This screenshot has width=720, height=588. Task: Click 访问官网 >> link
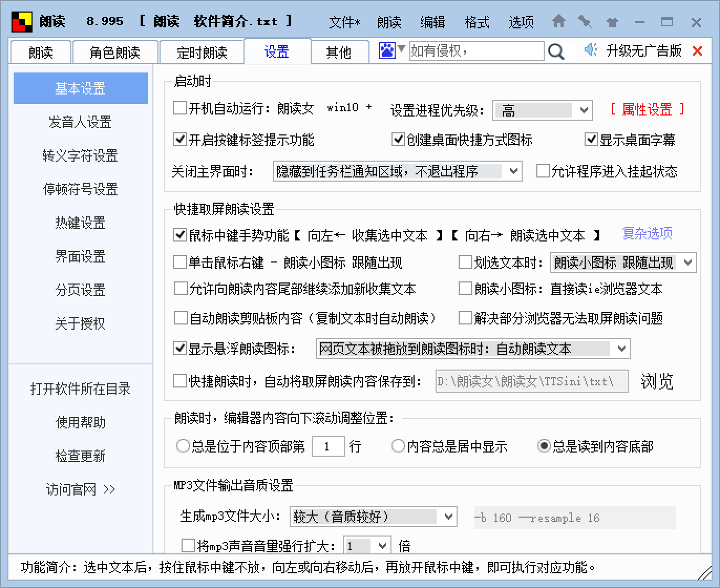[x=80, y=489]
